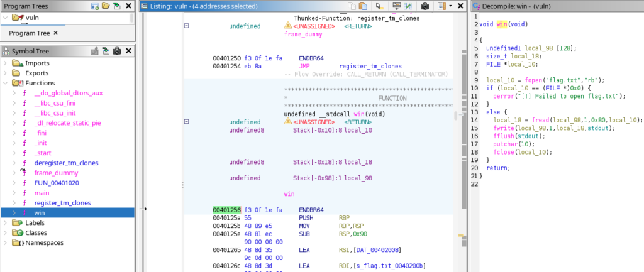
Task: Toggle navigation arrow icon in Program Trees header
Action: tap(116, 6)
